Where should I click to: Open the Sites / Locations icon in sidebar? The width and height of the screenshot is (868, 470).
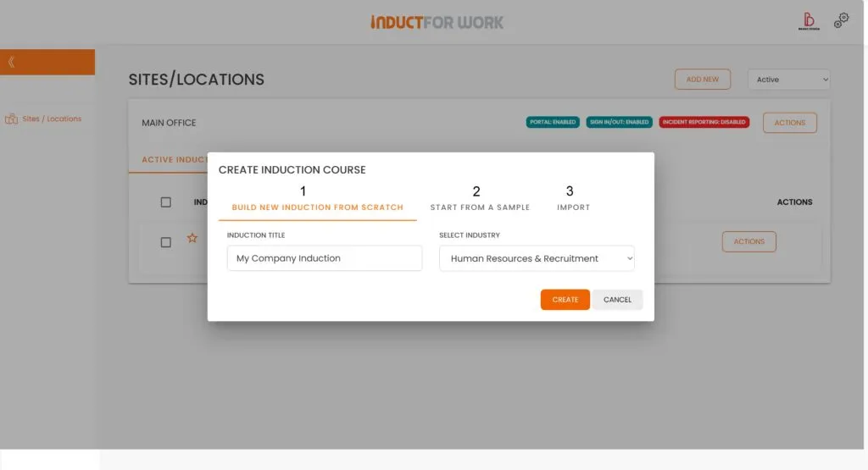11,119
